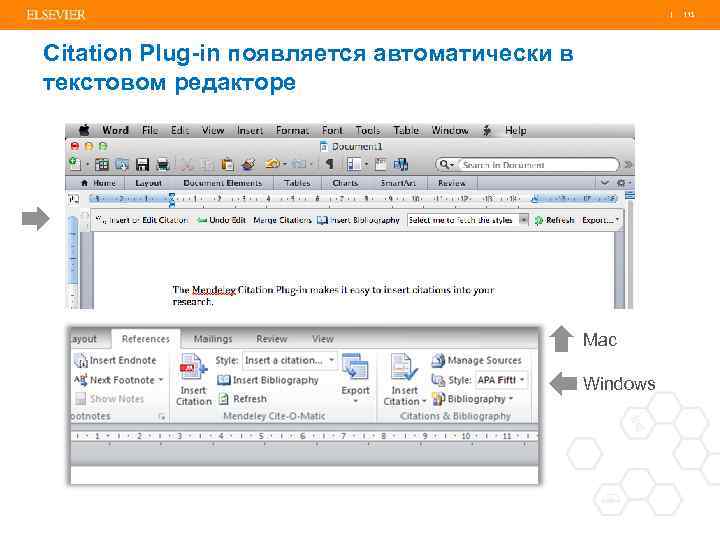Open the View menu
720x540 pixels.
(213, 130)
